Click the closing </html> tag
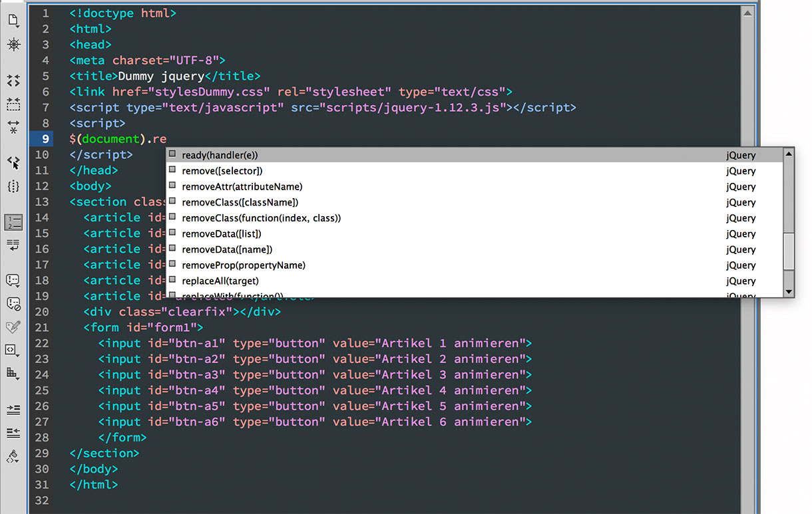 94,485
